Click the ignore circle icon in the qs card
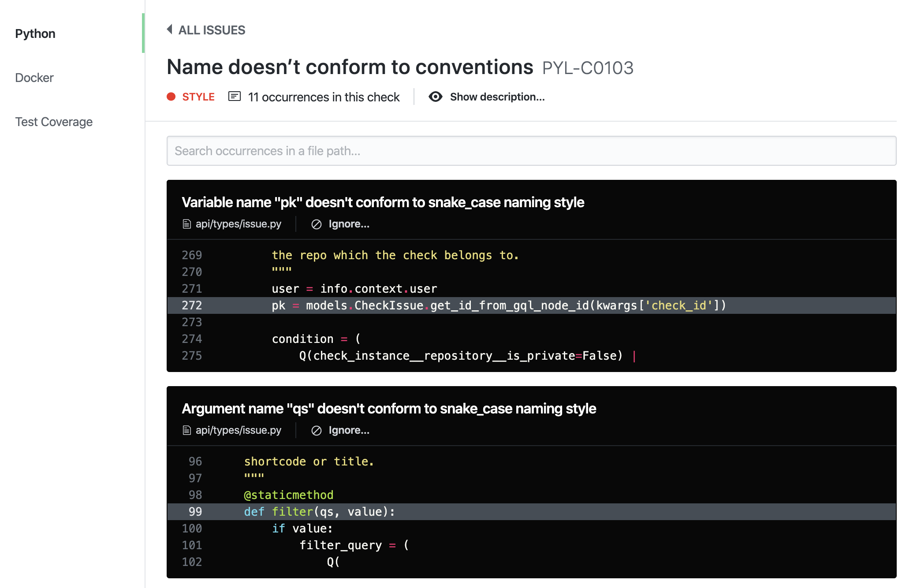917x588 pixels. (x=316, y=431)
